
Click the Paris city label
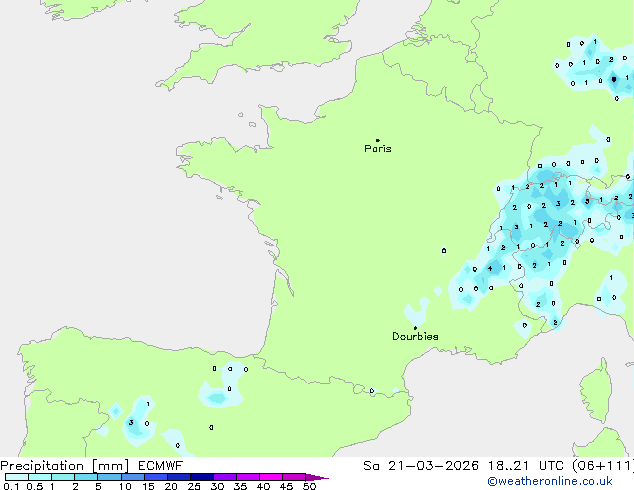tap(378, 149)
